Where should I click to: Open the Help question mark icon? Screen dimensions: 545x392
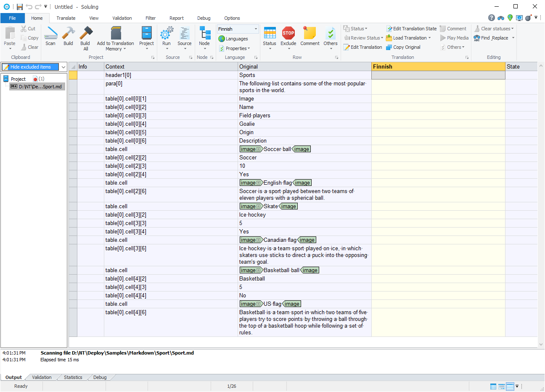coord(492,18)
